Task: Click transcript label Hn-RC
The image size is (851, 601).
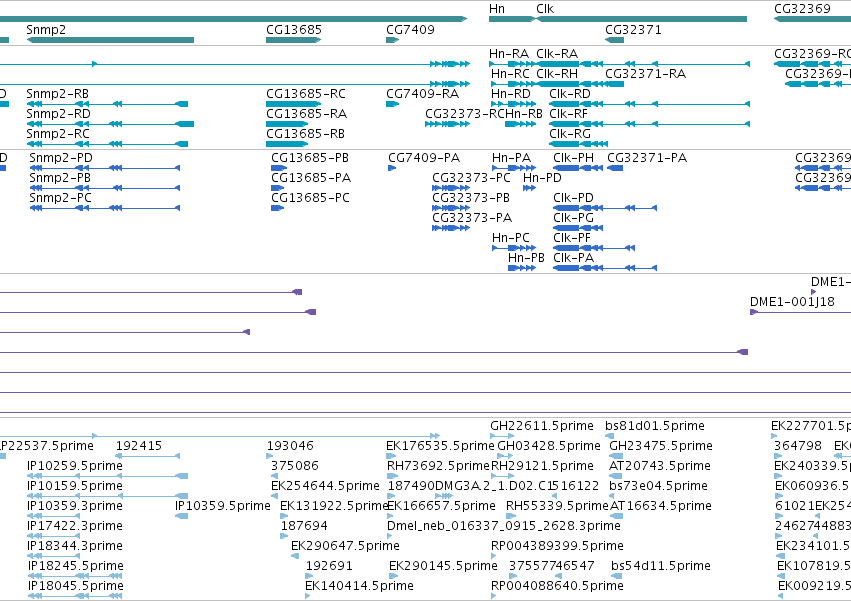Action: click(x=510, y=73)
